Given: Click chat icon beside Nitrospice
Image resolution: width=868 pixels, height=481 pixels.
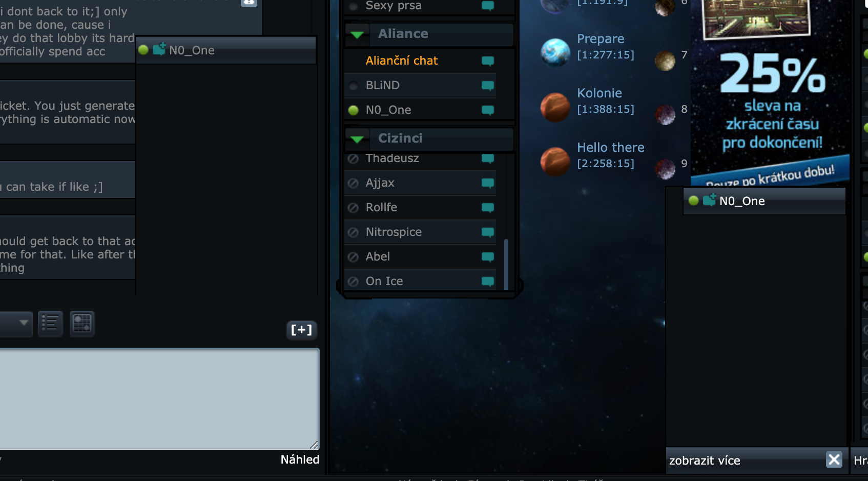Looking at the screenshot, I should (488, 232).
